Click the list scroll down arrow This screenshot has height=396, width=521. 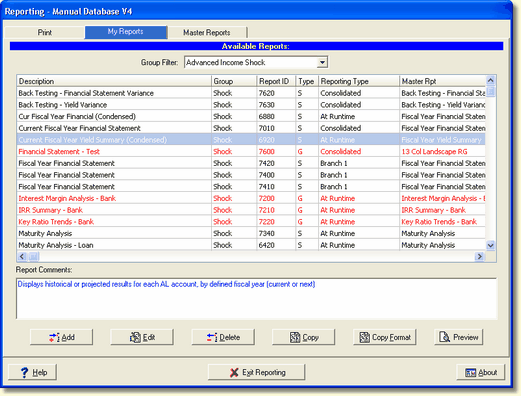(490, 246)
